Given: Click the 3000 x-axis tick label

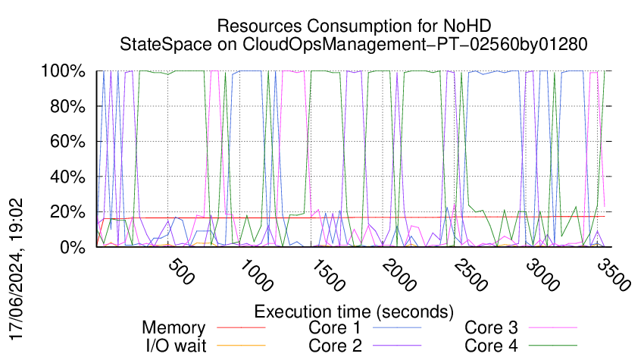Looking at the screenshot, I should coord(542,275).
